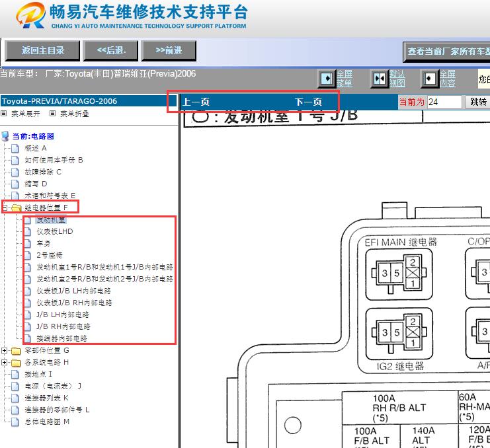Select the 发动机室 tree entry
This screenshot has width=490, height=448.
click(x=51, y=220)
